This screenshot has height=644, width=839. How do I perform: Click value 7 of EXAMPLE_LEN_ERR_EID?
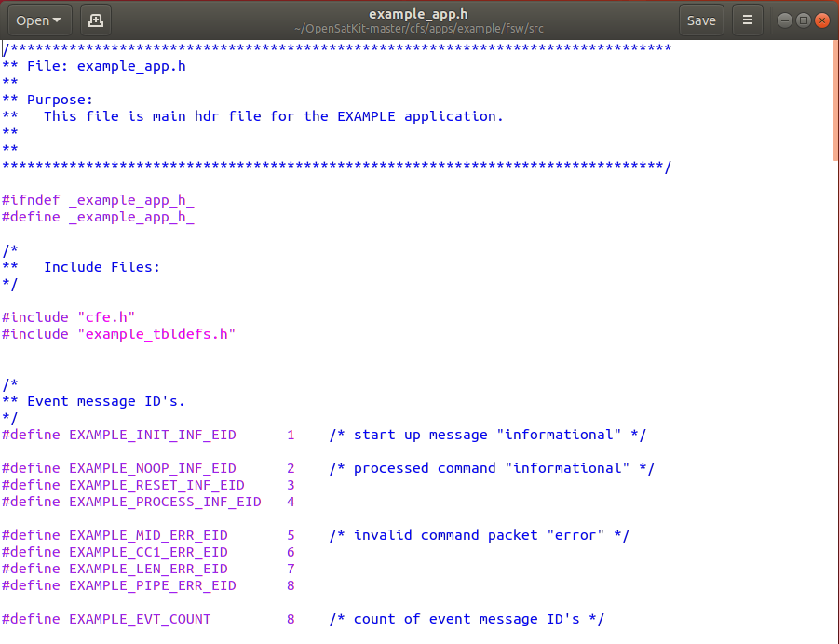click(291, 569)
